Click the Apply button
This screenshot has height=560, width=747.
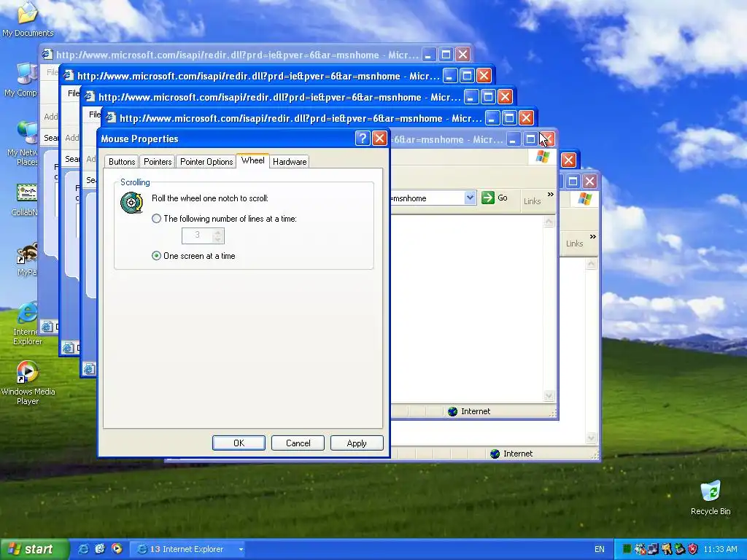[x=356, y=443]
